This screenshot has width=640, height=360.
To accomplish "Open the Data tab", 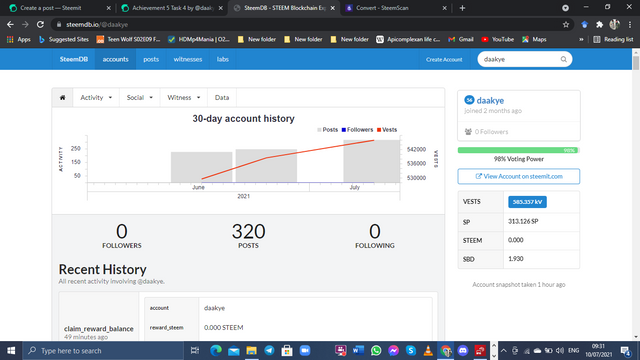I will [x=222, y=98].
